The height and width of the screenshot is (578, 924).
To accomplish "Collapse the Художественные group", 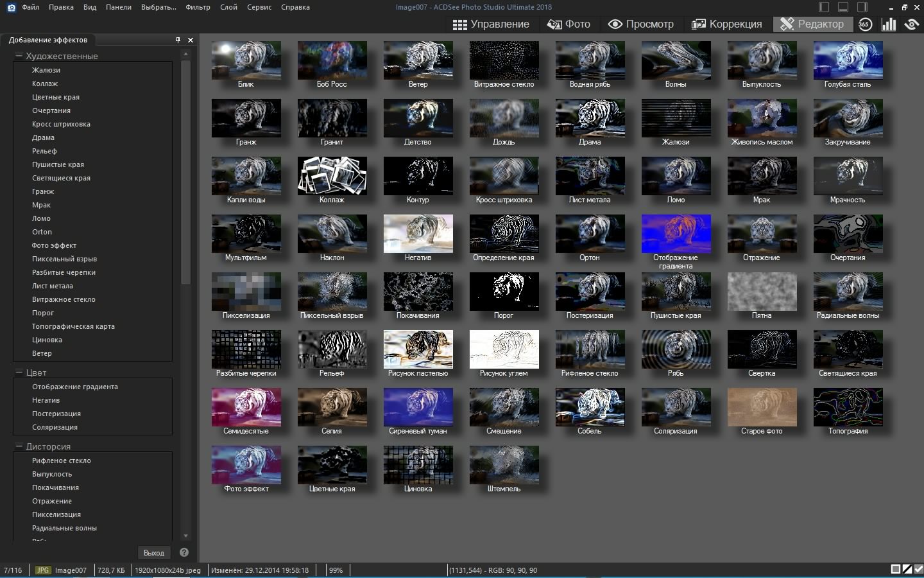I will point(19,56).
